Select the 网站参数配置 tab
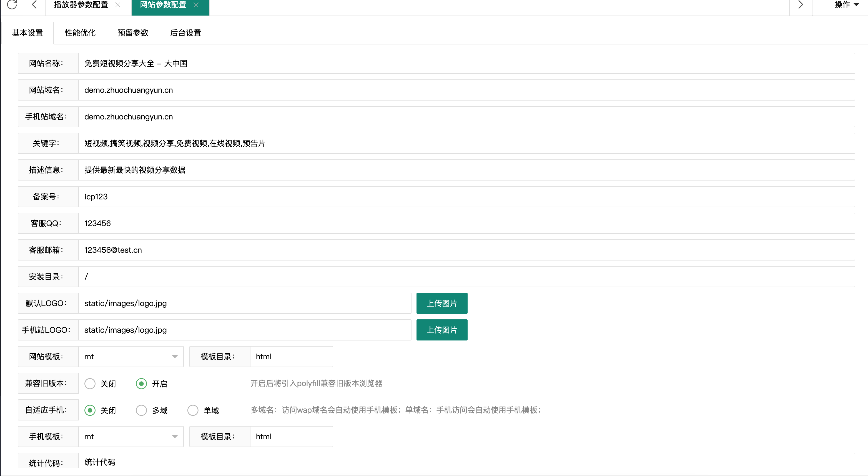This screenshot has width=868, height=476. pos(163,5)
